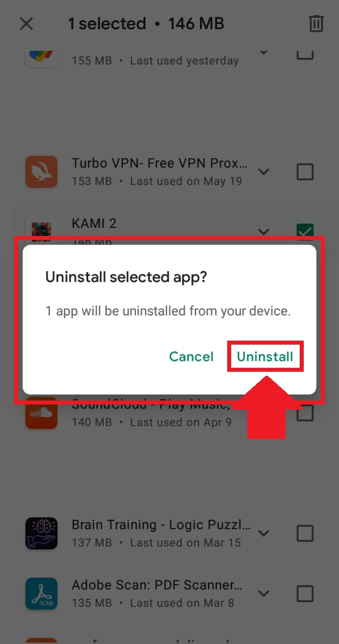The height and width of the screenshot is (644, 339).
Task: Expand KAMI 2 details chevron
Action: pos(263,231)
